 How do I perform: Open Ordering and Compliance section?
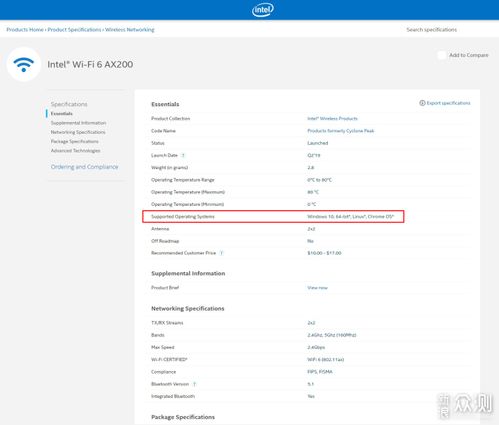84,167
